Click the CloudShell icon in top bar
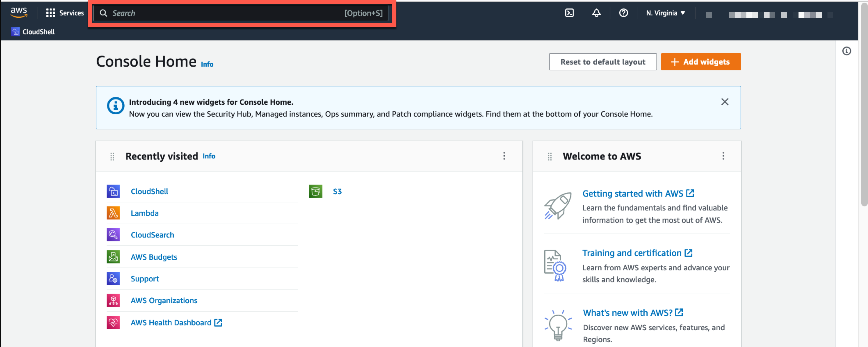 [x=569, y=13]
